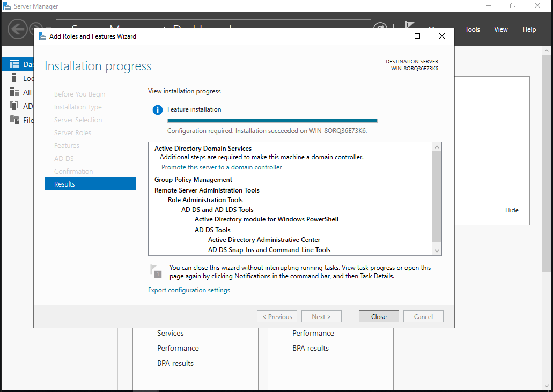The height and width of the screenshot is (392, 553).
Task: Open the Help menu in Server Manager
Action: 529,29
